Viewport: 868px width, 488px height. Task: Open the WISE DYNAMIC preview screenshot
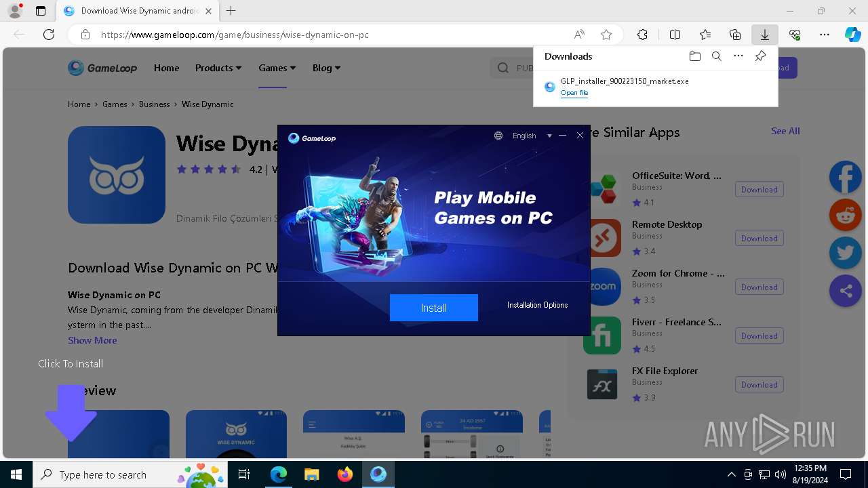coord(236,434)
